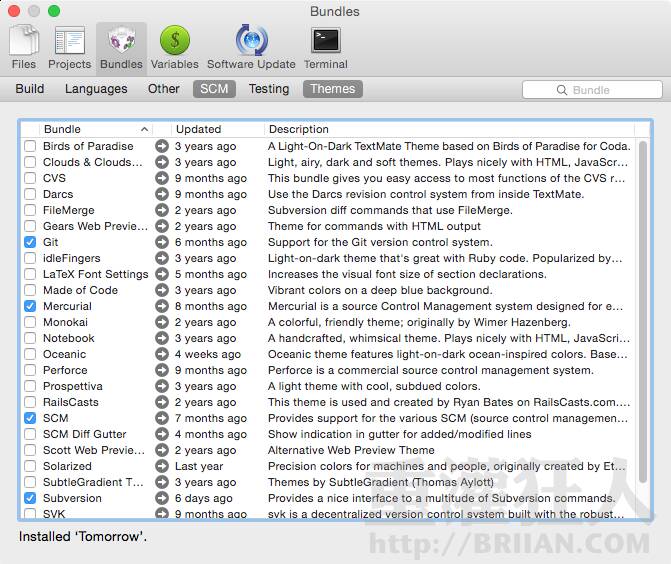Click the arrow icon in Prospettiva row
Screen dimensions: 671x564
pos(162,386)
